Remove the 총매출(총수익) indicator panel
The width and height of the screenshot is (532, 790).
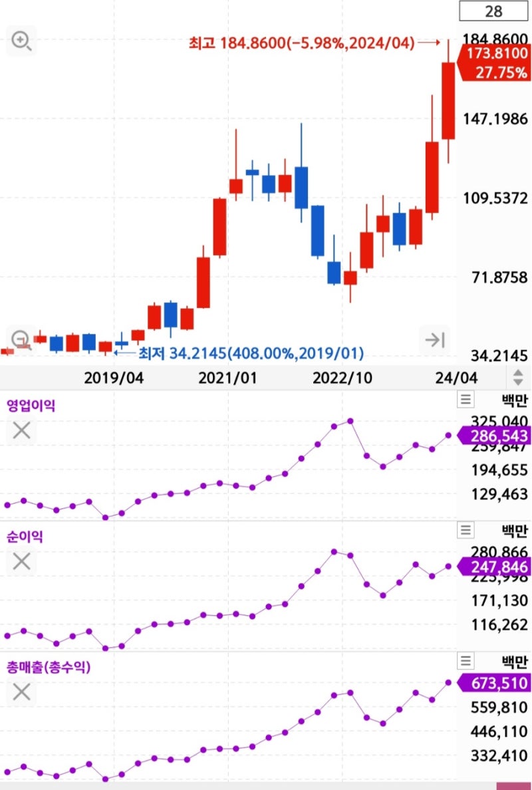point(22,692)
